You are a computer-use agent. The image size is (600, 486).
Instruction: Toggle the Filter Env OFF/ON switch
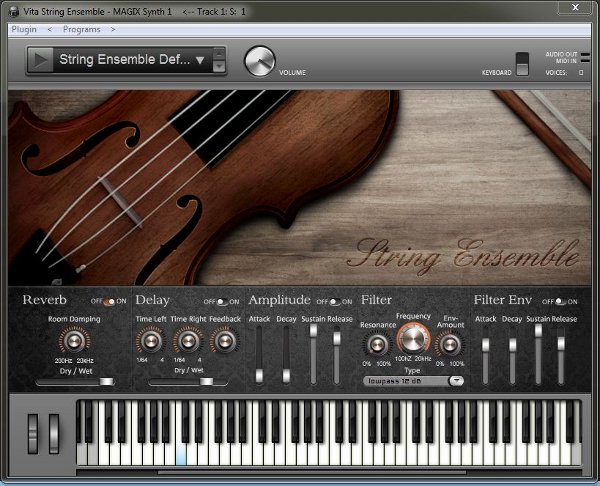tap(561, 302)
